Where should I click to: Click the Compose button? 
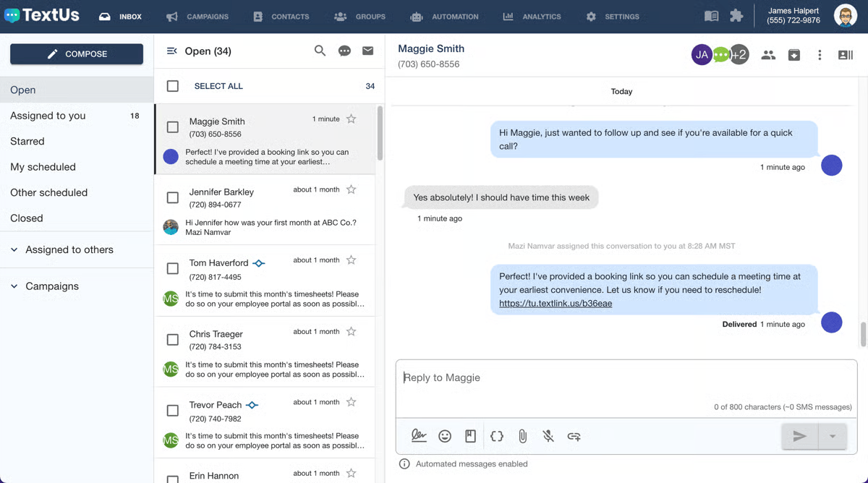[77, 54]
